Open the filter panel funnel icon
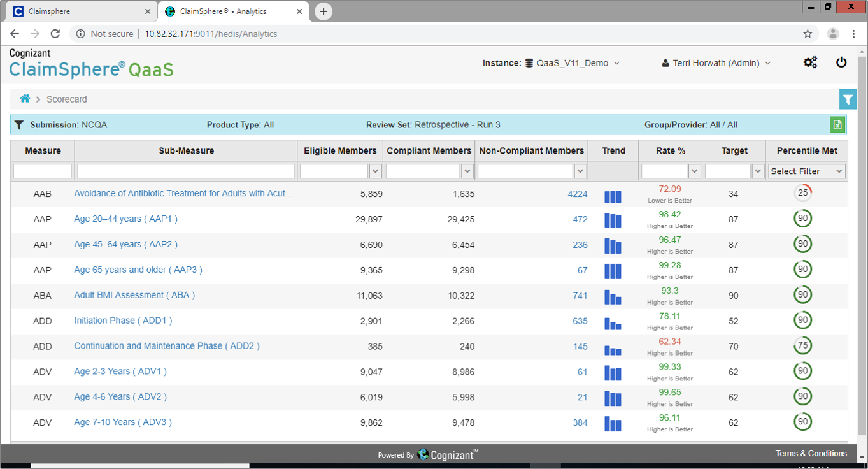The width and height of the screenshot is (868, 469). (x=848, y=99)
